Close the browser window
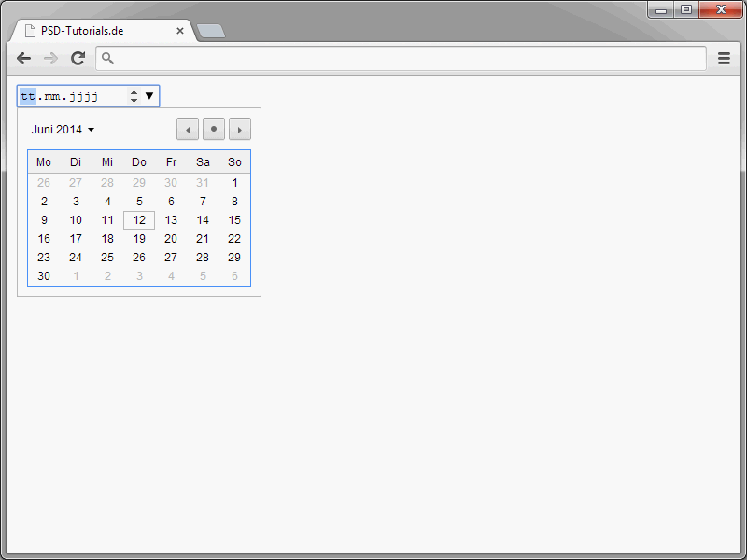747x560 pixels. coord(721,9)
